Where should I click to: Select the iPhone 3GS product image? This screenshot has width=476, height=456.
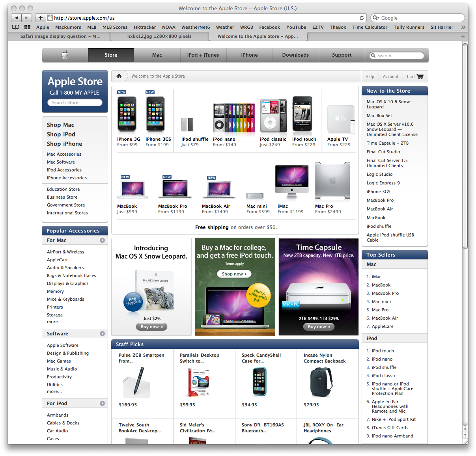[155, 114]
